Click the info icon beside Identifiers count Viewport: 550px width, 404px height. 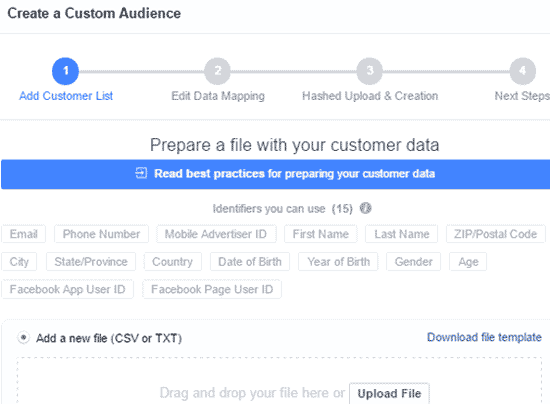pyautogui.click(x=365, y=208)
